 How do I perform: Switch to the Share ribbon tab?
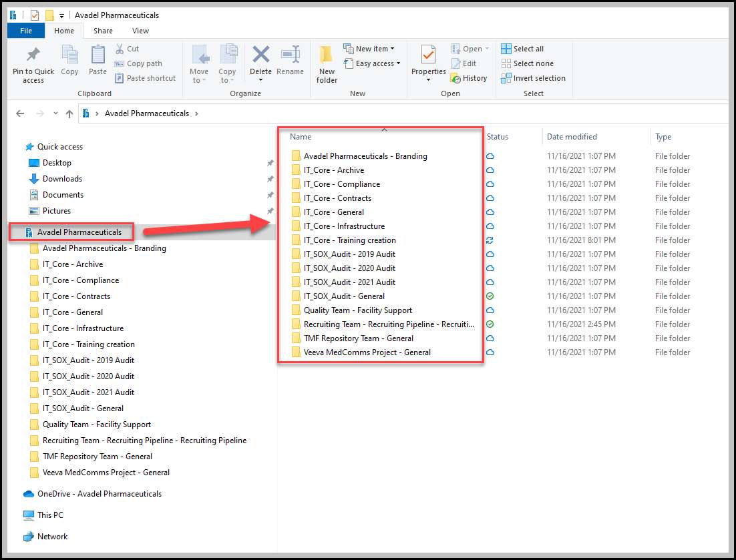(103, 31)
